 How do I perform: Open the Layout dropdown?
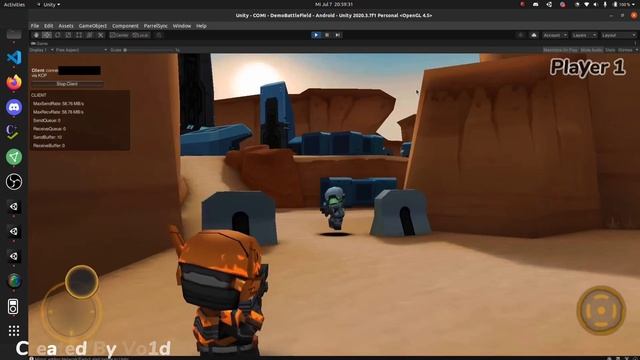(619, 35)
